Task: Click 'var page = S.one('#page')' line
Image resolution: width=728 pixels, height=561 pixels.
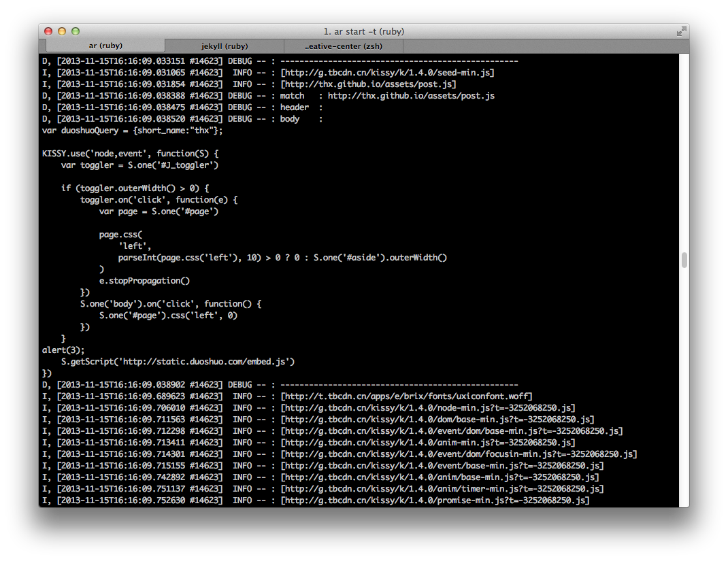Action: 159,211
